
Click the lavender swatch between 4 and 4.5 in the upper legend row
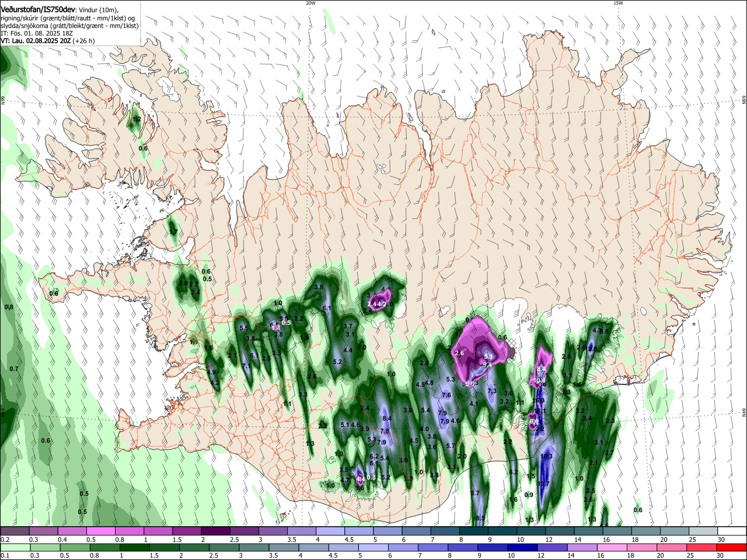[x=329, y=531]
